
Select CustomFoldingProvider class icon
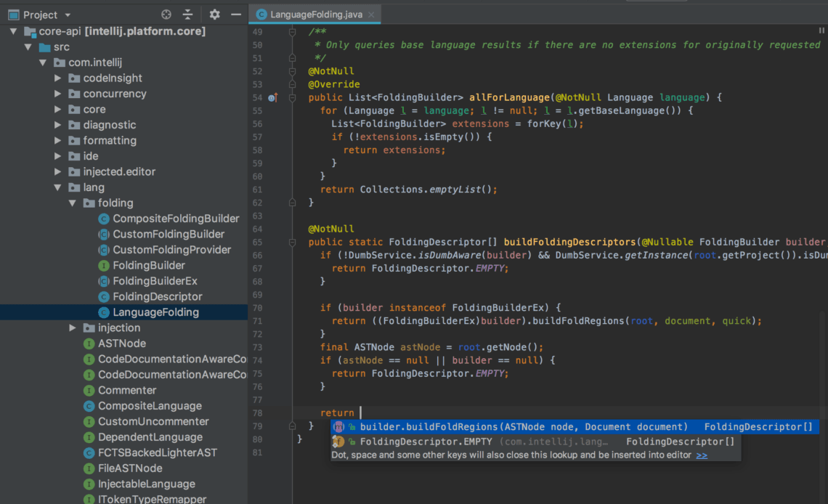point(103,250)
